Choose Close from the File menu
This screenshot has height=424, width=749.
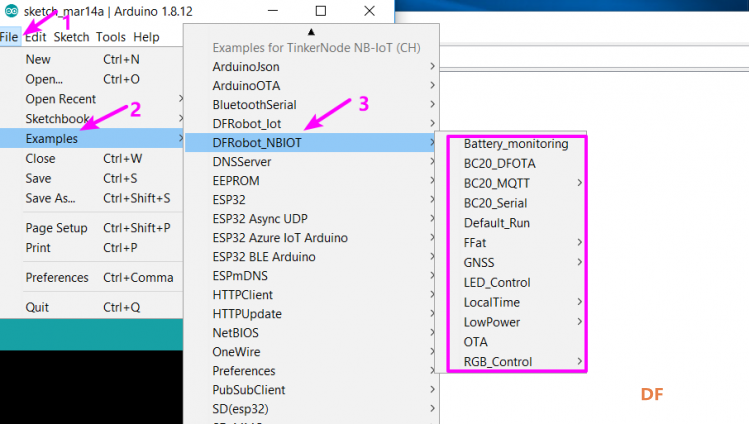(x=92, y=159)
